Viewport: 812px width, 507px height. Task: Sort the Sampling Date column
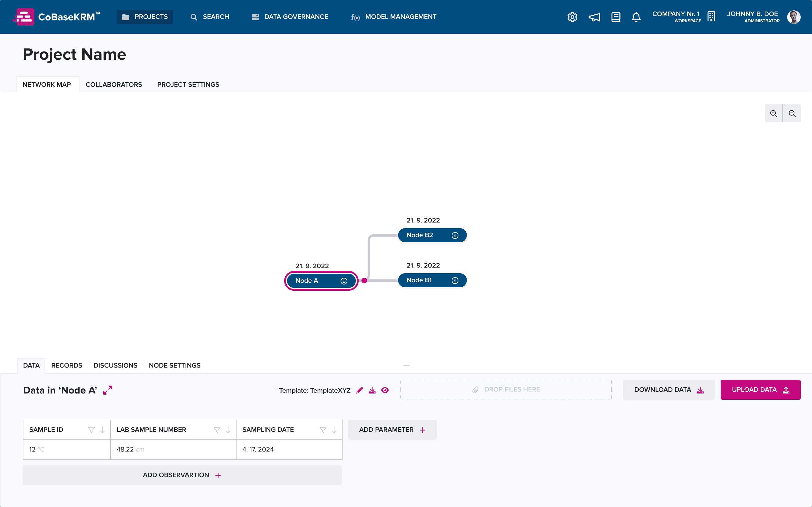point(334,430)
